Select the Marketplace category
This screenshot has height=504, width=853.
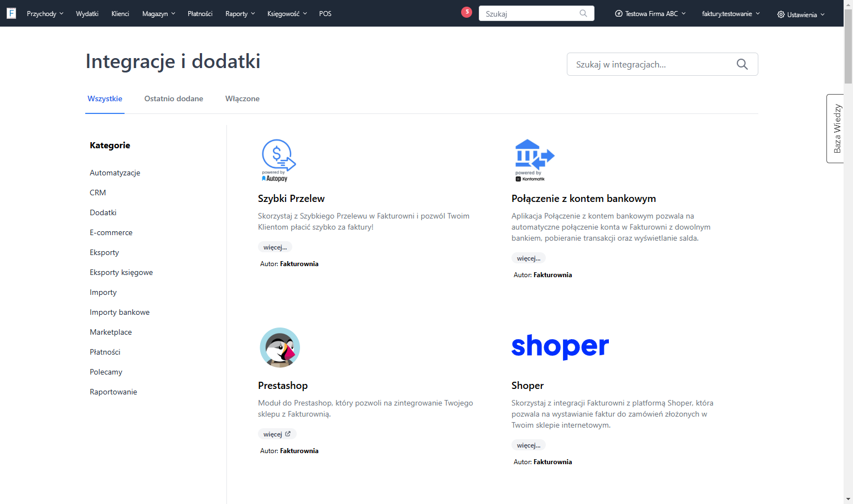111,332
